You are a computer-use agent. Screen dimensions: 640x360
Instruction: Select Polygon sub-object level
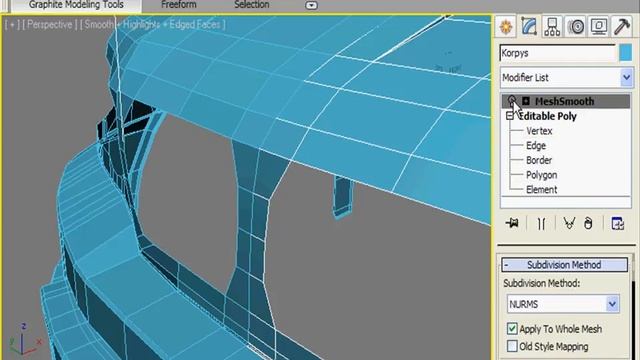[541, 175]
